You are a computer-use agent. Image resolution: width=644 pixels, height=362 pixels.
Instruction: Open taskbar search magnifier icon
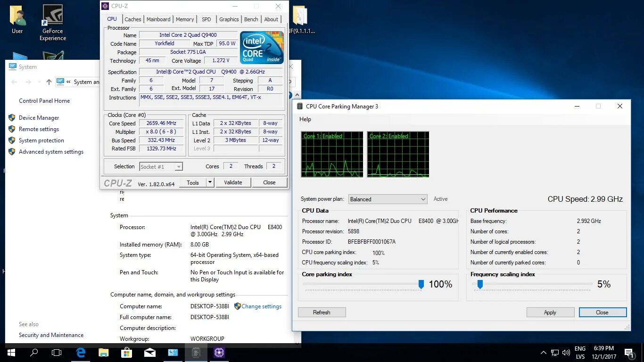pyautogui.click(x=34, y=352)
